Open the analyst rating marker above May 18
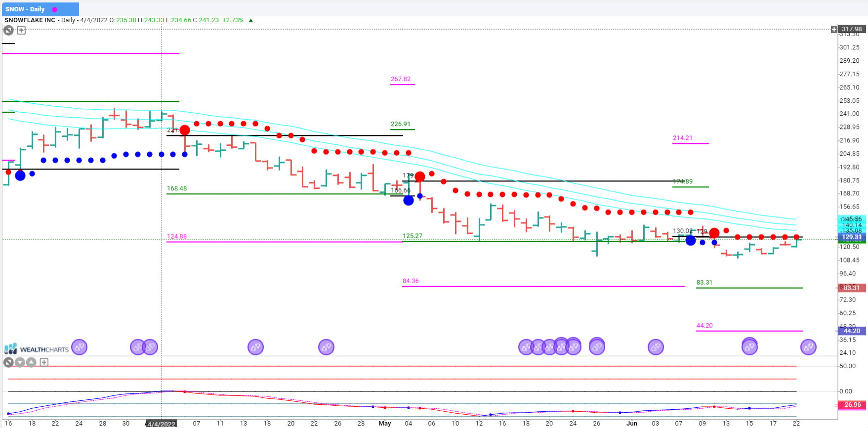The image size is (868, 428). pyautogui.click(x=526, y=347)
